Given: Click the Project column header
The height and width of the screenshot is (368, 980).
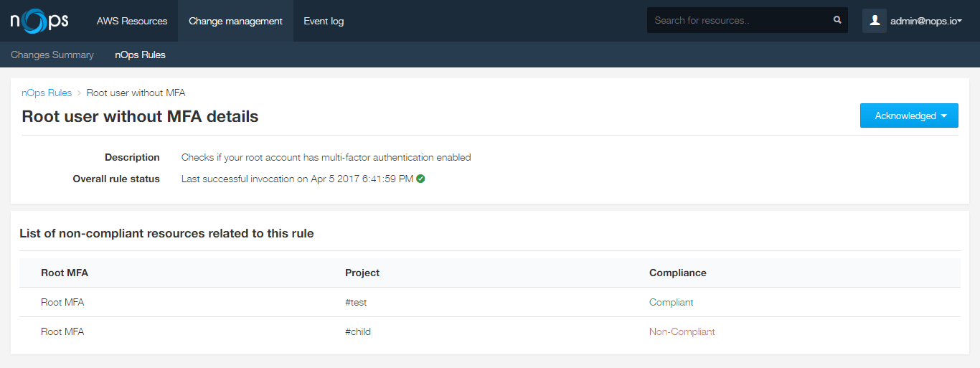Looking at the screenshot, I should [x=362, y=273].
